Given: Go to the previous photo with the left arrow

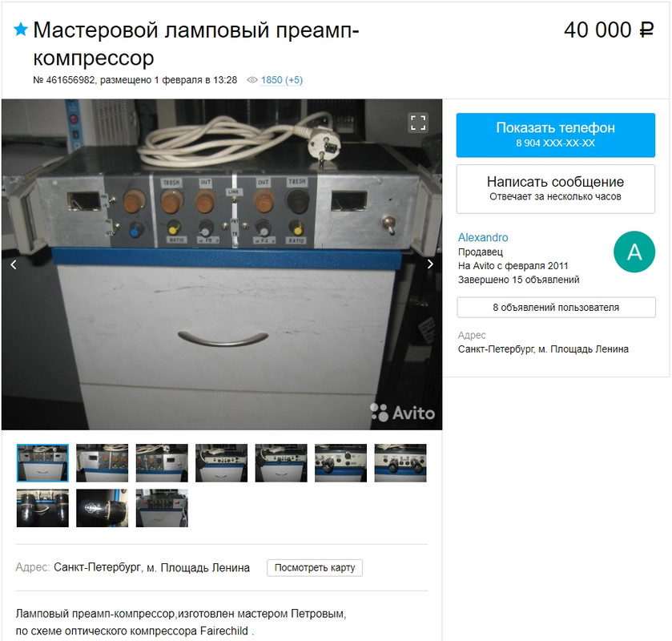Looking at the screenshot, I should click(14, 264).
